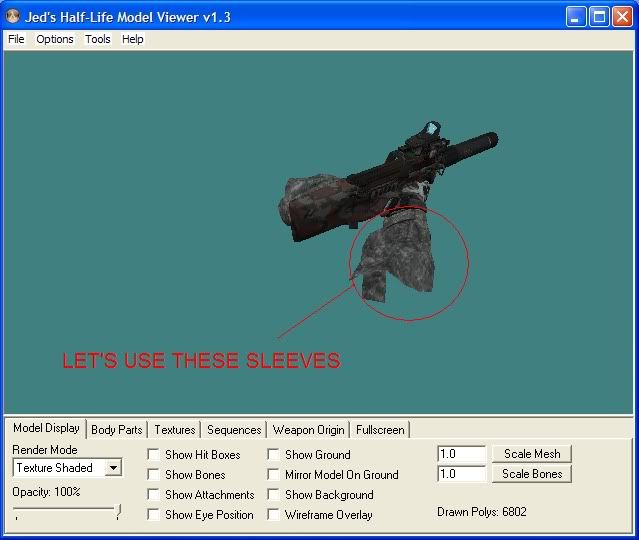Enable Show Ground checkbox
The width and height of the screenshot is (639, 540).
click(273, 454)
